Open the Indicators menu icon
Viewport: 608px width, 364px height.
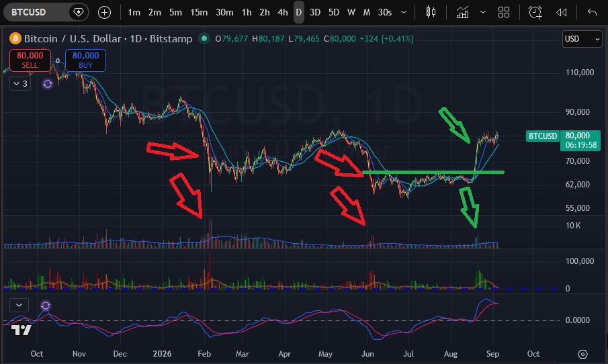[462, 12]
